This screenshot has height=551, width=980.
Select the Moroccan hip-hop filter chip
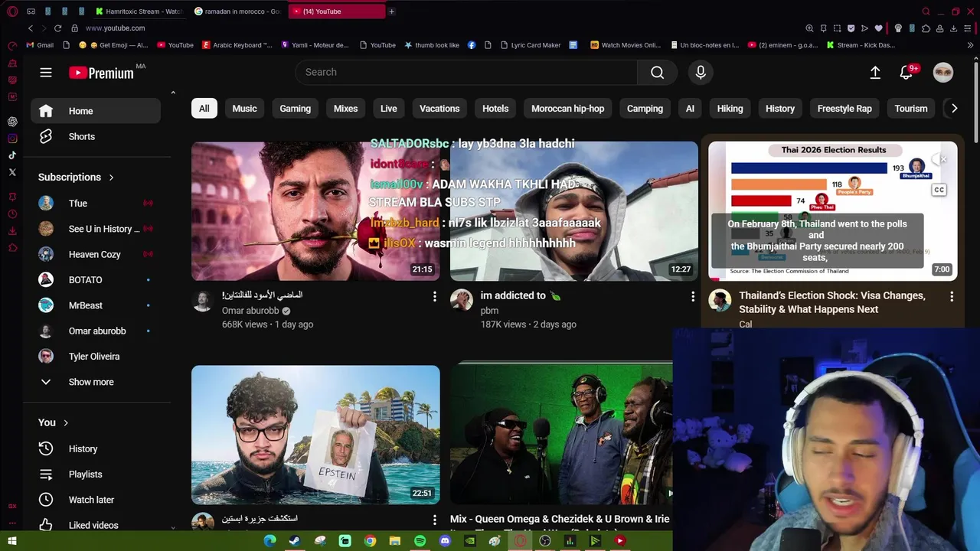(x=567, y=109)
